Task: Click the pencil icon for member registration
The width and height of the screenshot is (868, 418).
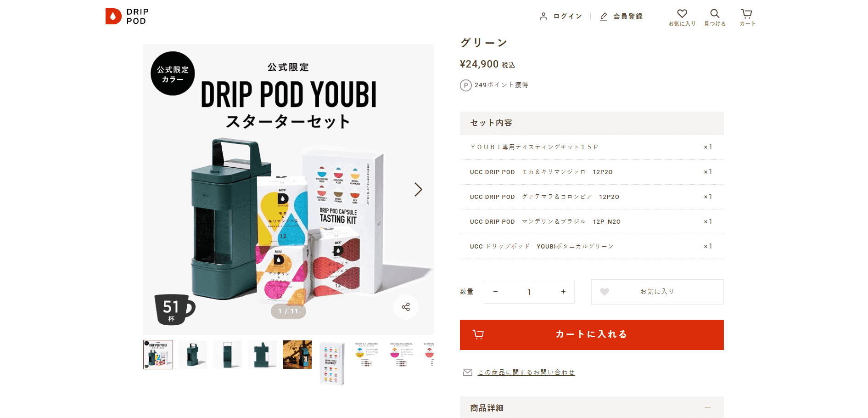Action: (x=604, y=17)
